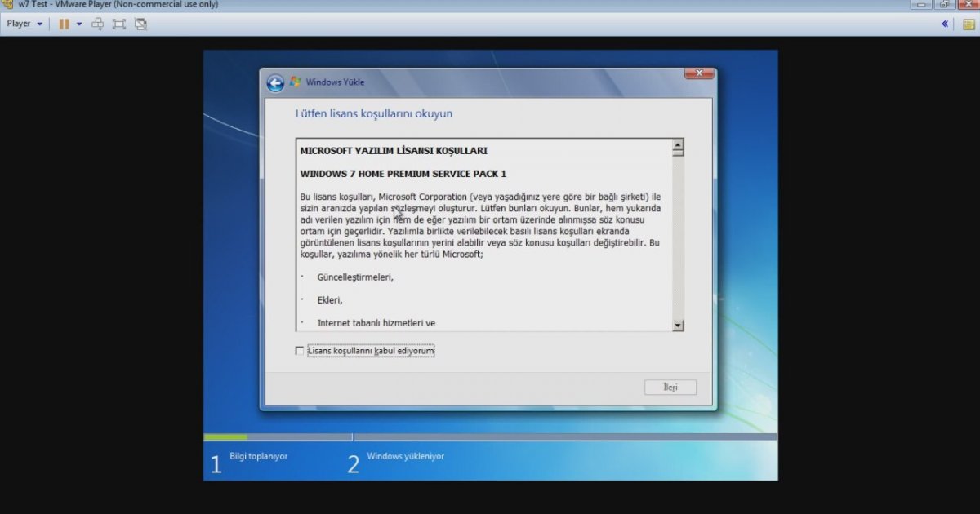Click 'Lisans koşullarını kabul ediyorum' label

(x=371, y=351)
